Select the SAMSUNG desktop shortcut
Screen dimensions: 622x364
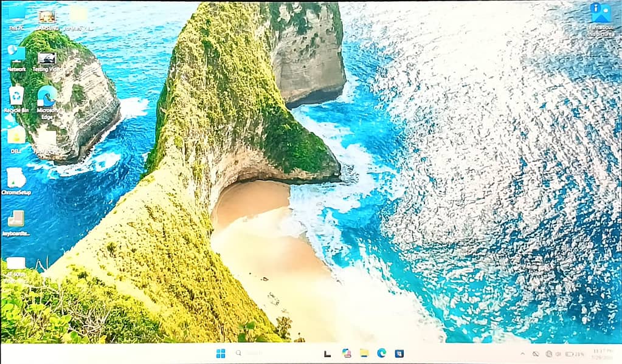47,20
